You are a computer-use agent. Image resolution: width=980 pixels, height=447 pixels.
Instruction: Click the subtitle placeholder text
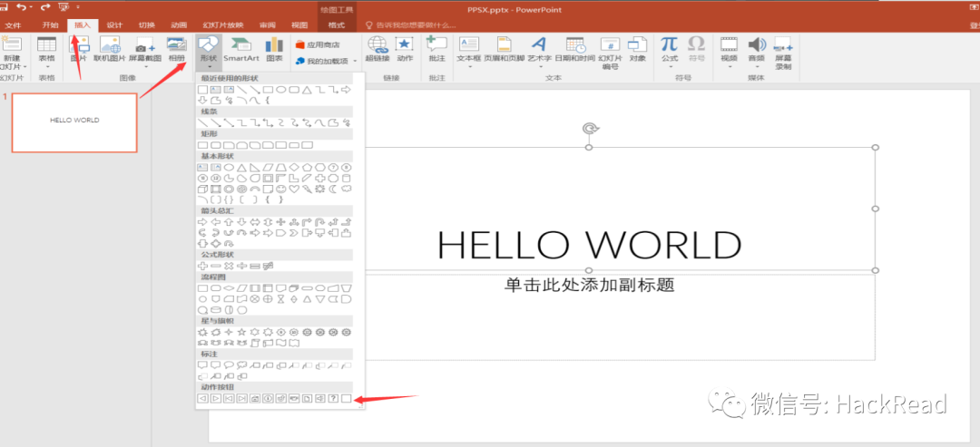coord(590,285)
